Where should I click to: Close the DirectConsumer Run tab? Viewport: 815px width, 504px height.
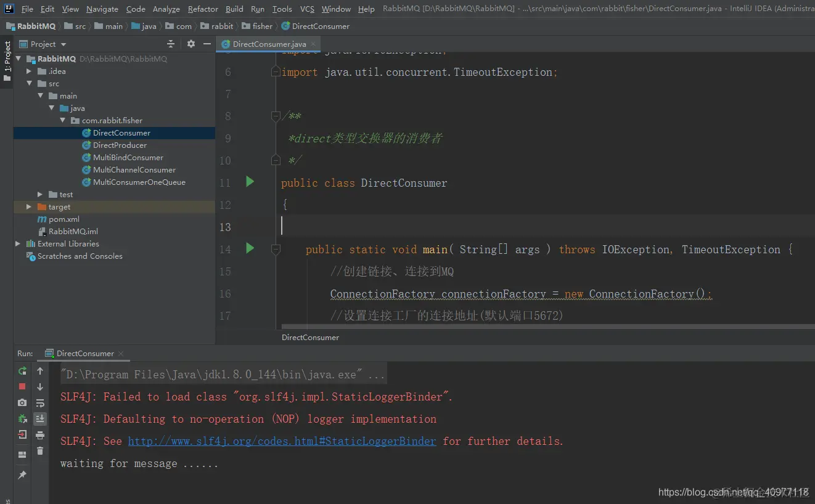121,354
